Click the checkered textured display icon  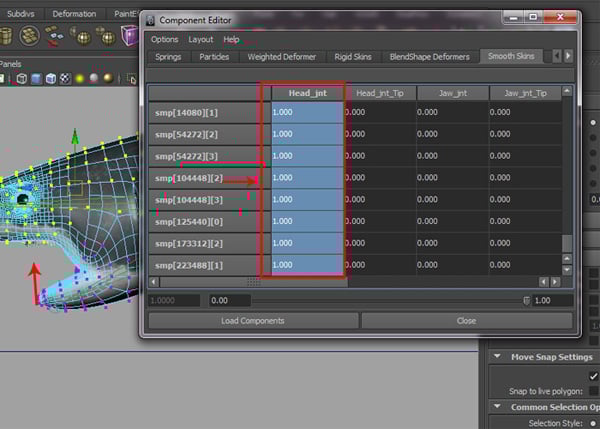click(x=64, y=78)
